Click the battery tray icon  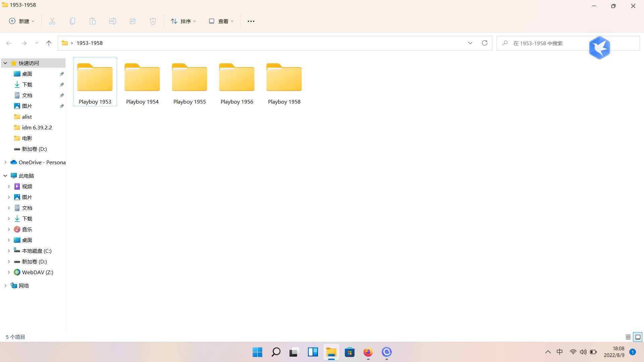593,352
